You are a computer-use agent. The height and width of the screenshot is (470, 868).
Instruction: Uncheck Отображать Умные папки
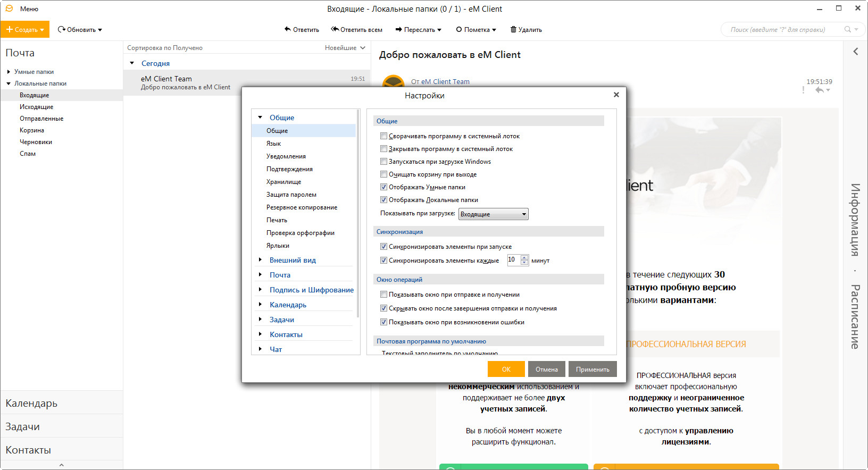point(383,187)
